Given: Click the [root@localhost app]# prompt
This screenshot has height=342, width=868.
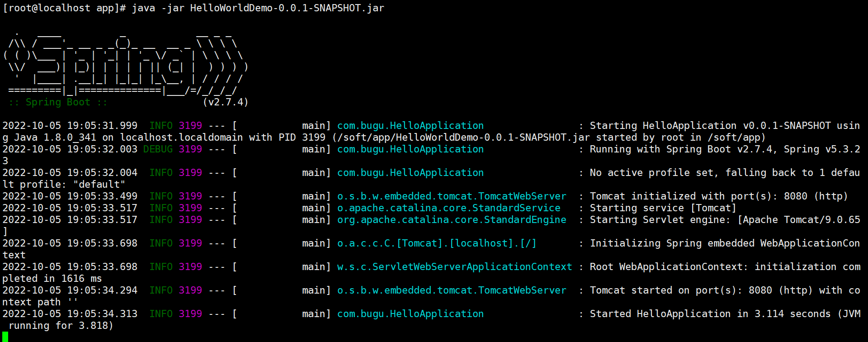Looking at the screenshot, I should coord(64,8).
